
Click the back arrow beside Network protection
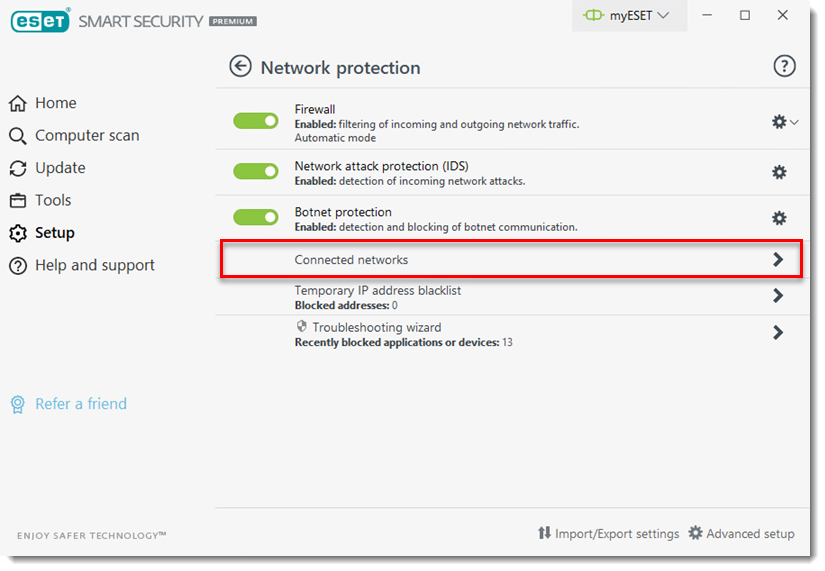240,67
